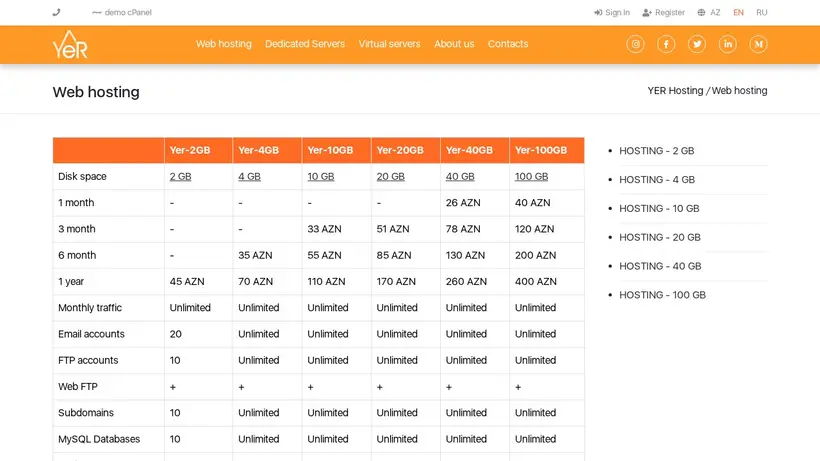Click the Yer-40GB column header

475,151
